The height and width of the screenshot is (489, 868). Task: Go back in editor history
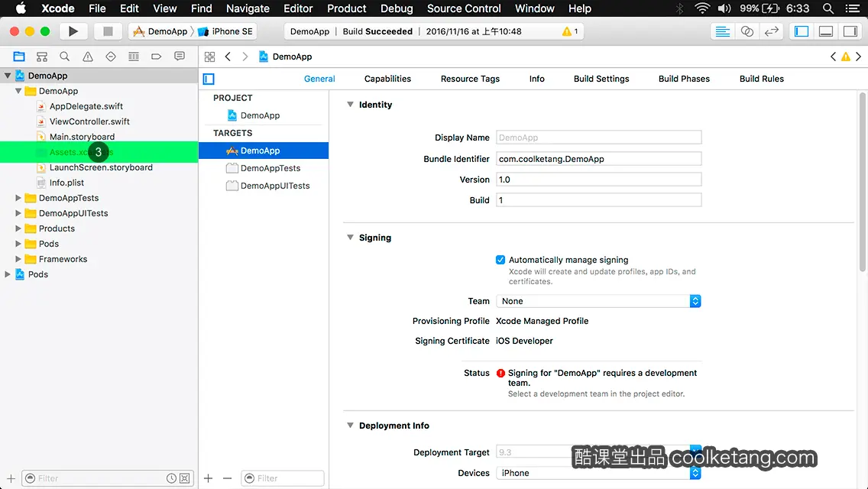228,57
